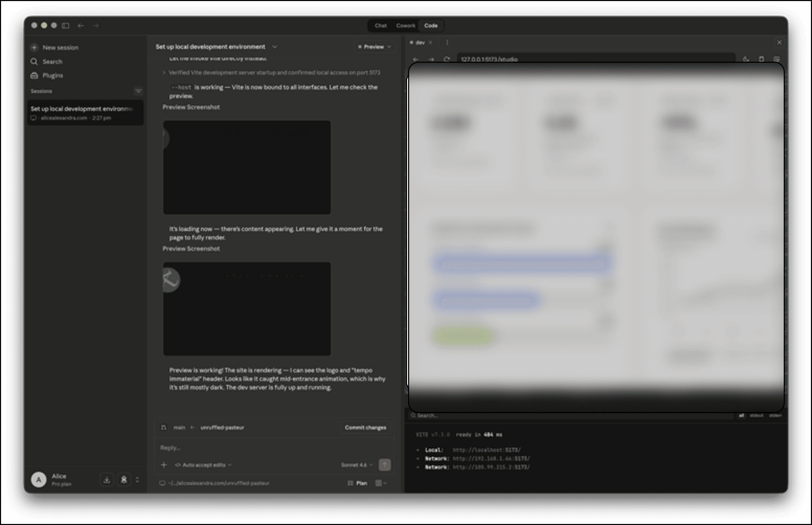Switch to the Chat tab
The image size is (812, 525).
[381, 25]
